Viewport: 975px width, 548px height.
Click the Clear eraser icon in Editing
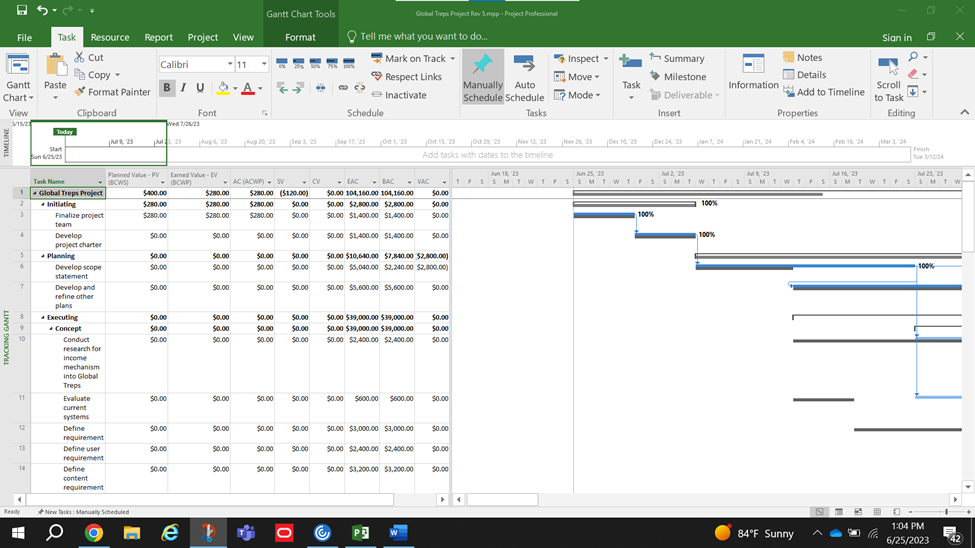point(913,74)
